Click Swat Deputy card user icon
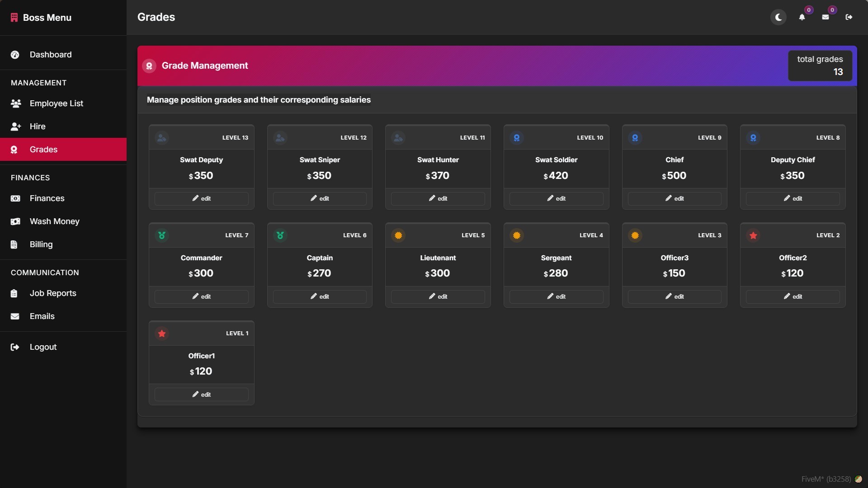 (x=162, y=138)
